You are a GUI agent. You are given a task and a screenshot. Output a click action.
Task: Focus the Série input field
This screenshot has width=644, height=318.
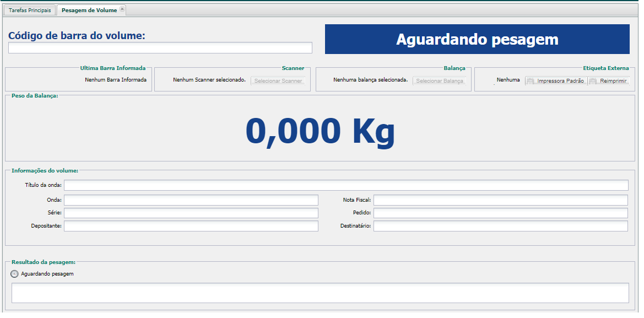point(191,213)
